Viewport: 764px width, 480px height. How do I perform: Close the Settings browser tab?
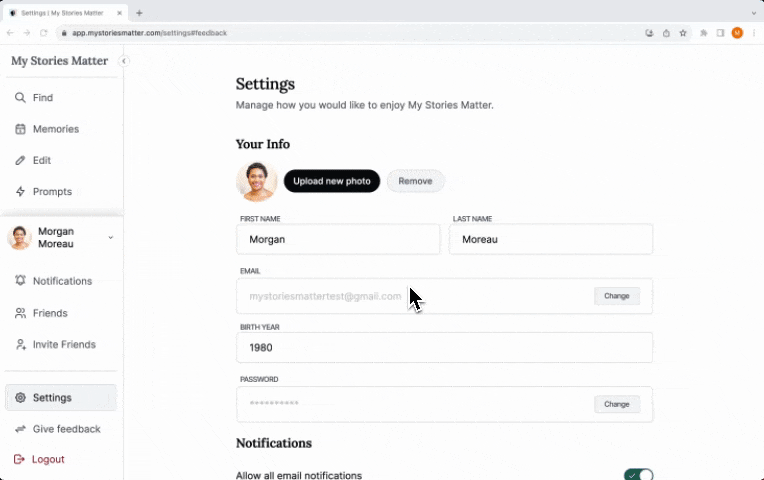pyautogui.click(x=119, y=13)
